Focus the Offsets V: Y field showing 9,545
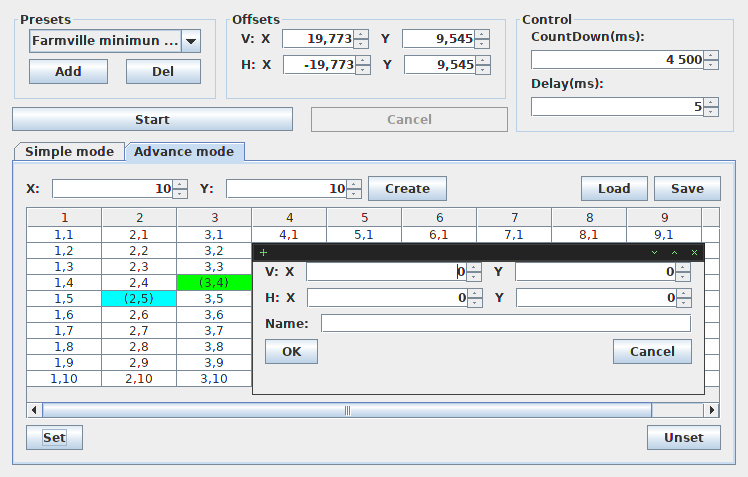748x477 pixels. click(x=438, y=39)
